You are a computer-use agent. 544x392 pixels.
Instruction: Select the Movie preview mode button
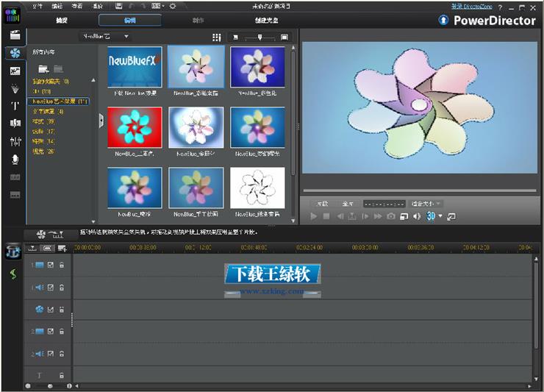click(347, 204)
